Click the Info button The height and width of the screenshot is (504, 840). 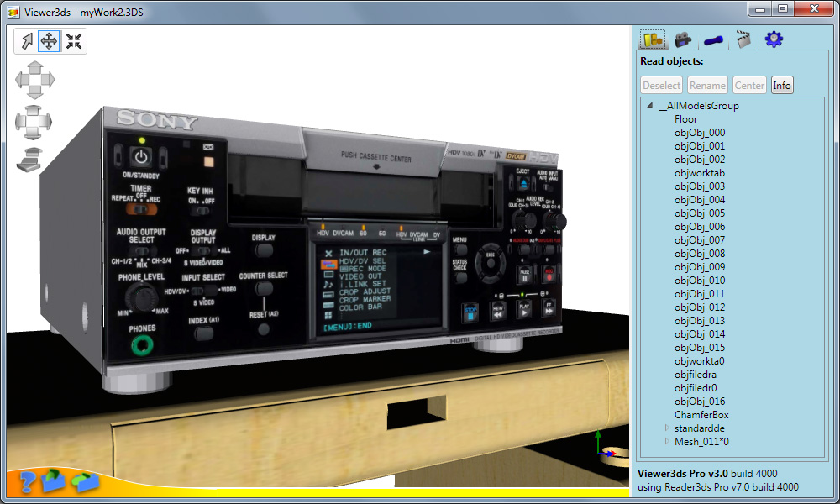pyautogui.click(x=781, y=85)
